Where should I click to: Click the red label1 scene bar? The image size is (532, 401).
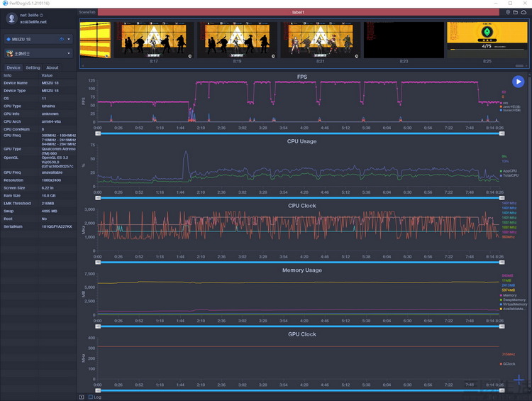(x=298, y=12)
